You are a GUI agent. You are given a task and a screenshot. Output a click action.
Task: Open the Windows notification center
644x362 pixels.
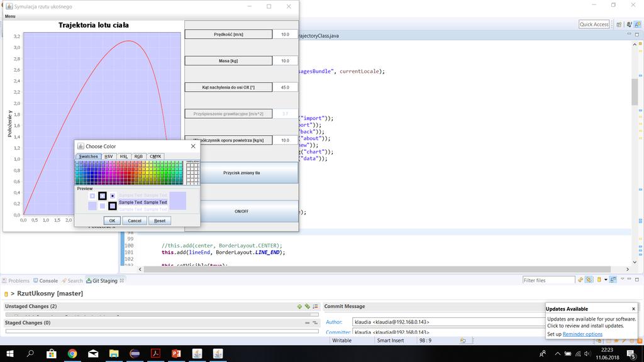[631, 353]
